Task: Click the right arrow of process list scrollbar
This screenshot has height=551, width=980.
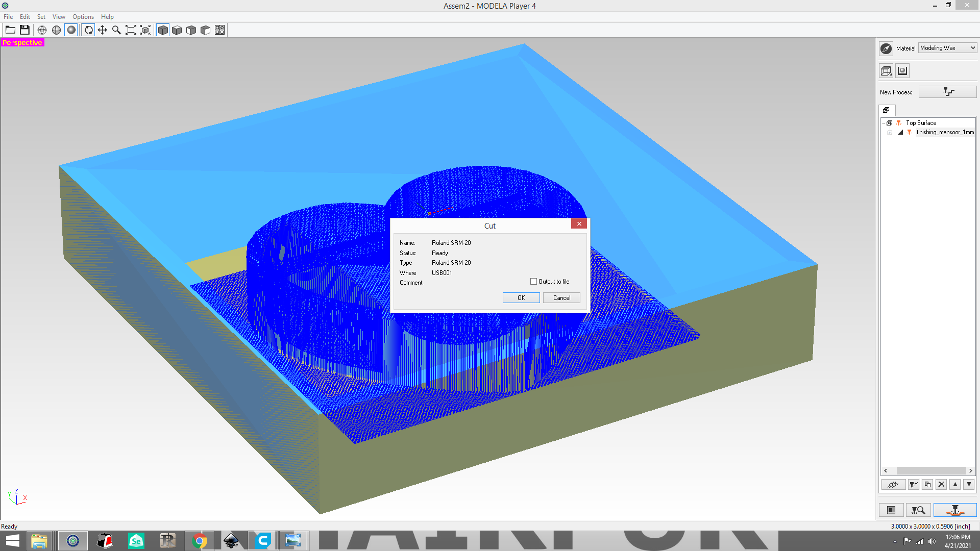Action: (971, 471)
